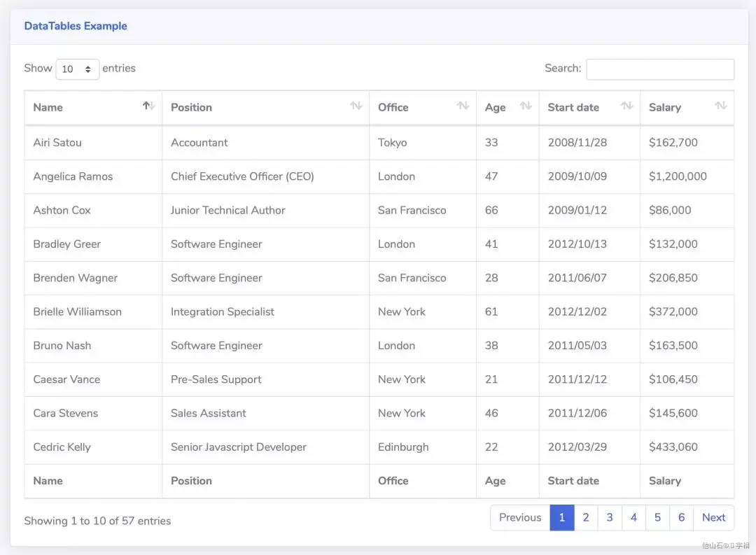Click the Office column sort icon
756x555 pixels.
(x=463, y=106)
